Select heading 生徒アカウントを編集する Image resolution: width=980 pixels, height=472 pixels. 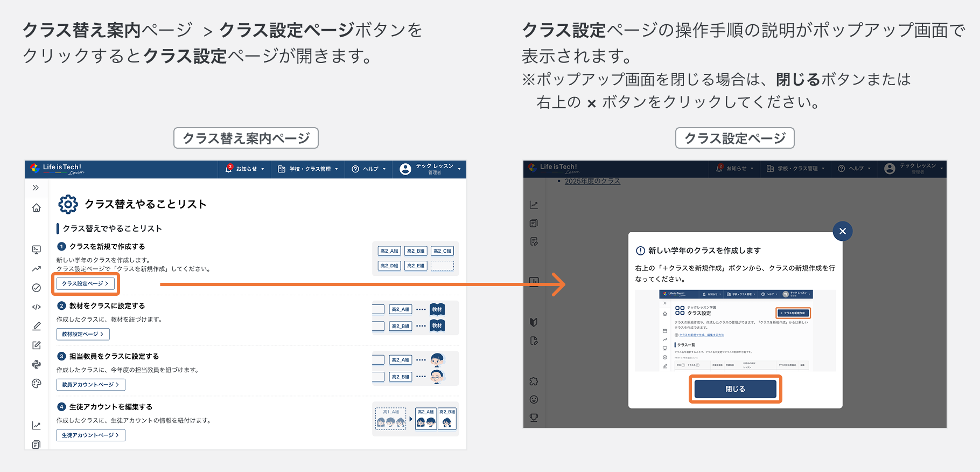pyautogui.click(x=111, y=407)
